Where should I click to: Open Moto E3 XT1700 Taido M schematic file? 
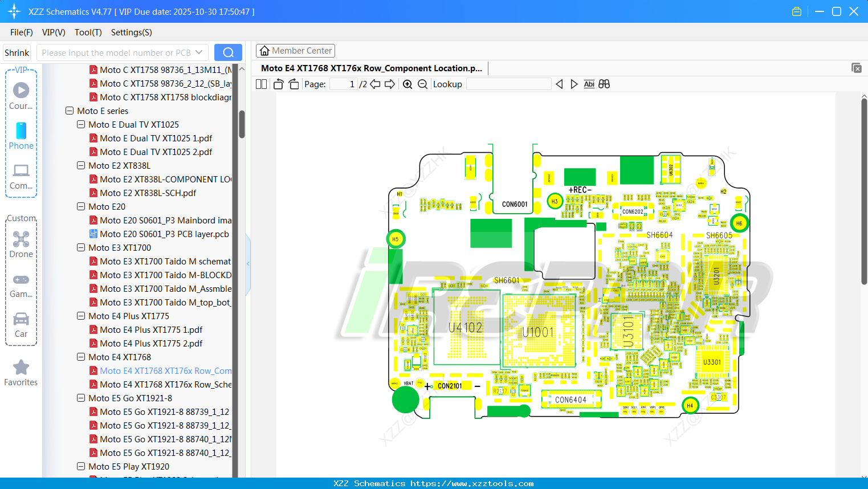pyautogui.click(x=165, y=262)
